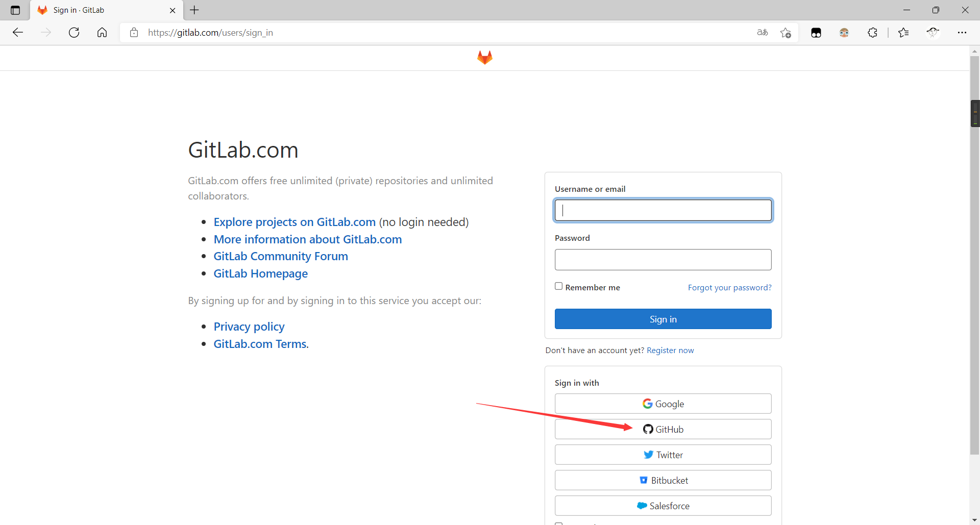Enable the Remember me checkbox
The image size is (980, 525).
pos(559,286)
